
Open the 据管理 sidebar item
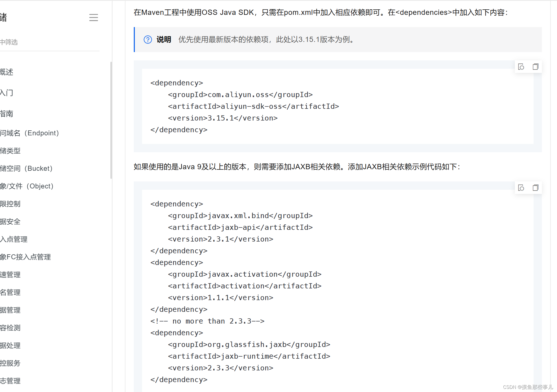pyautogui.click(x=10, y=310)
